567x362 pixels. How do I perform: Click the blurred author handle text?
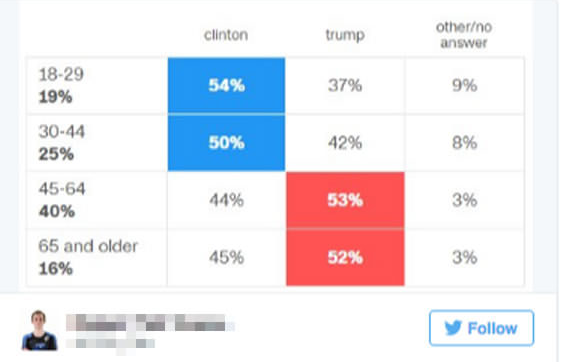(x=110, y=343)
